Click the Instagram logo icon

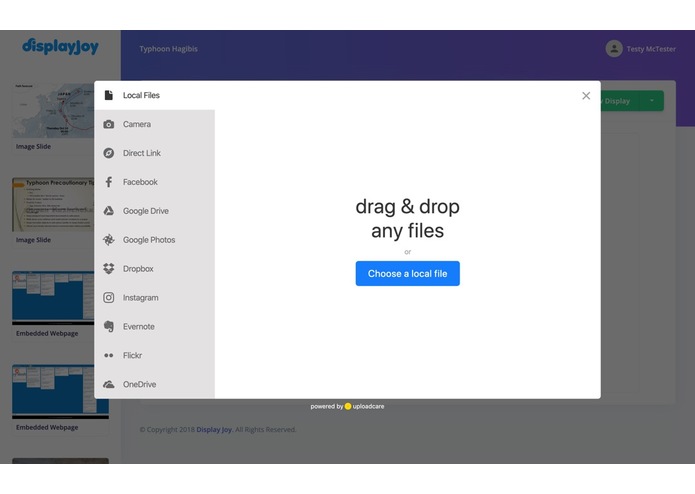(x=109, y=298)
